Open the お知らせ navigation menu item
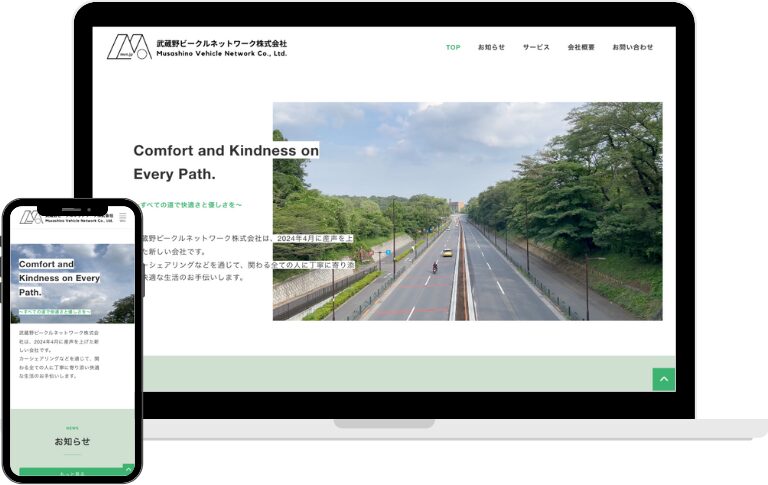Viewport: 768px width, 485px height. pyautogui.click(x=491, y=47)
